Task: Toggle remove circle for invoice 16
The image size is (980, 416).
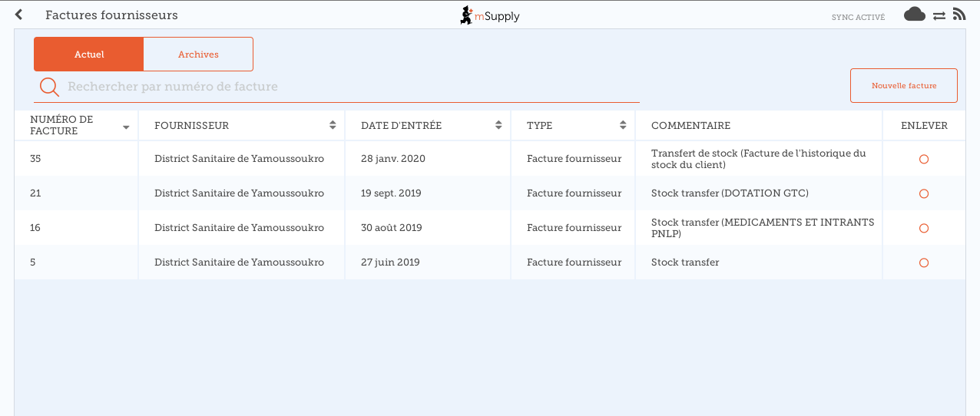Action: pos(924,228)
